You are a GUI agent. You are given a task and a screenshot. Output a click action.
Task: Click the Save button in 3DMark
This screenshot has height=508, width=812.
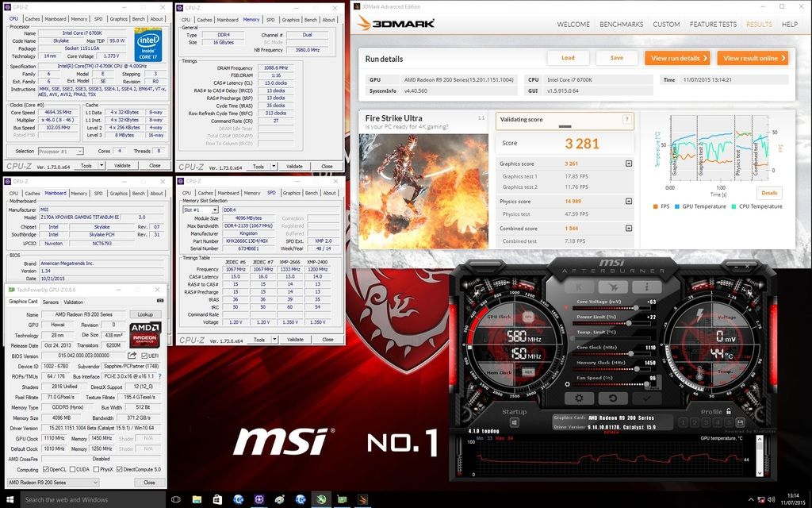[x=617, y=58]
